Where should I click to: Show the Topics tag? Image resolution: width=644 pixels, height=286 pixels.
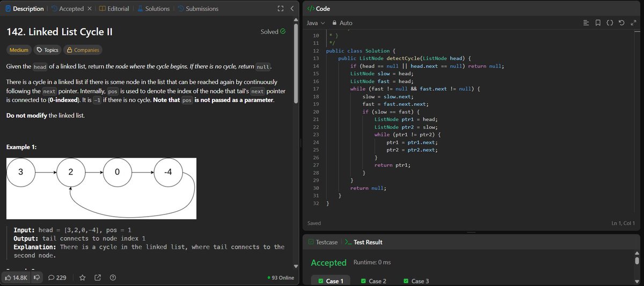pos(47,50)
